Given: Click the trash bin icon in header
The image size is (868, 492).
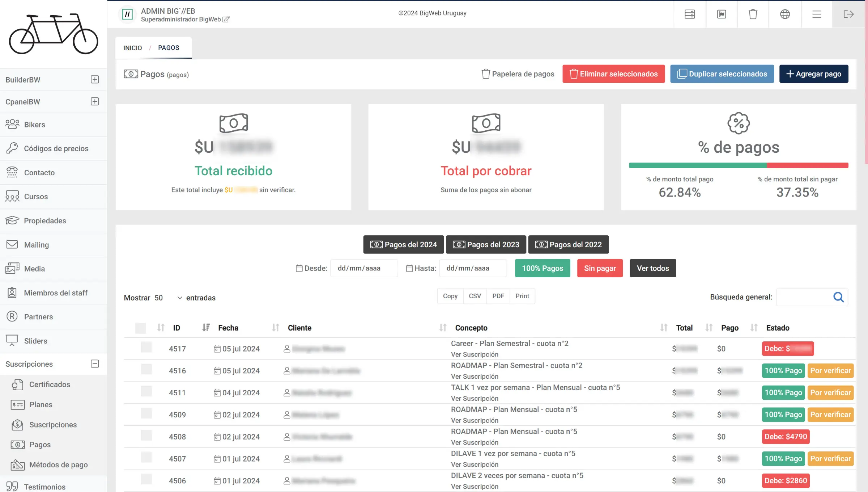Looking at the screenshot, I should pos(753,14).
